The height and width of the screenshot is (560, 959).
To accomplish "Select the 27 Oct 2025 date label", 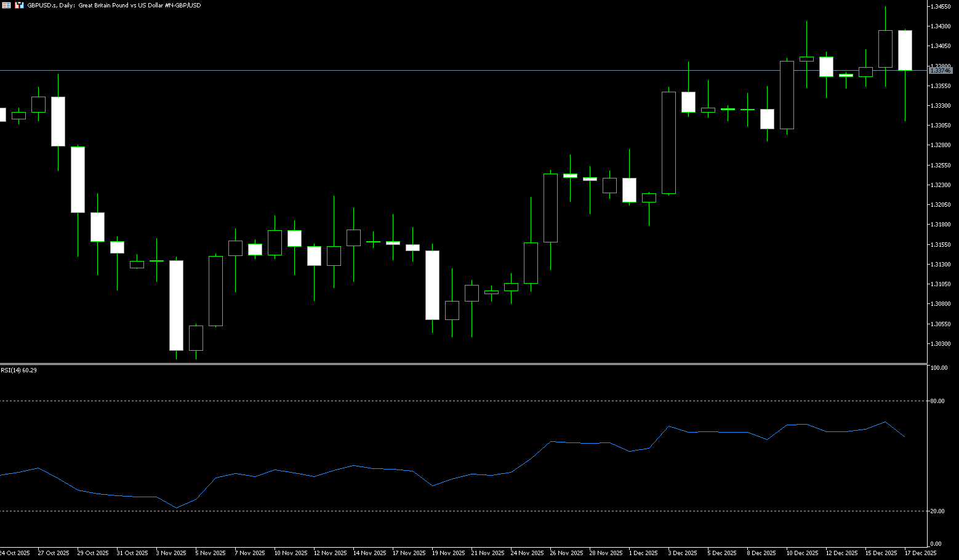I will [x=53, y=553].
